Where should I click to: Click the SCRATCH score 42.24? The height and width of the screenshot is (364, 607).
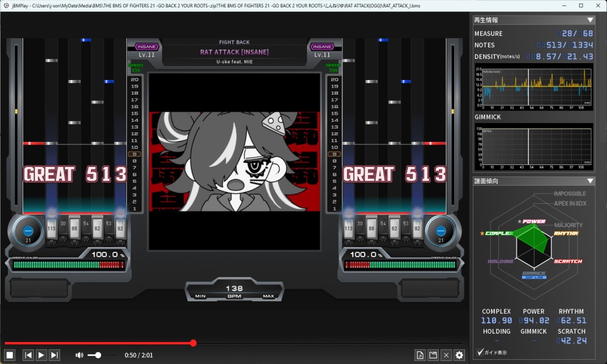click(x=571, y=341)
